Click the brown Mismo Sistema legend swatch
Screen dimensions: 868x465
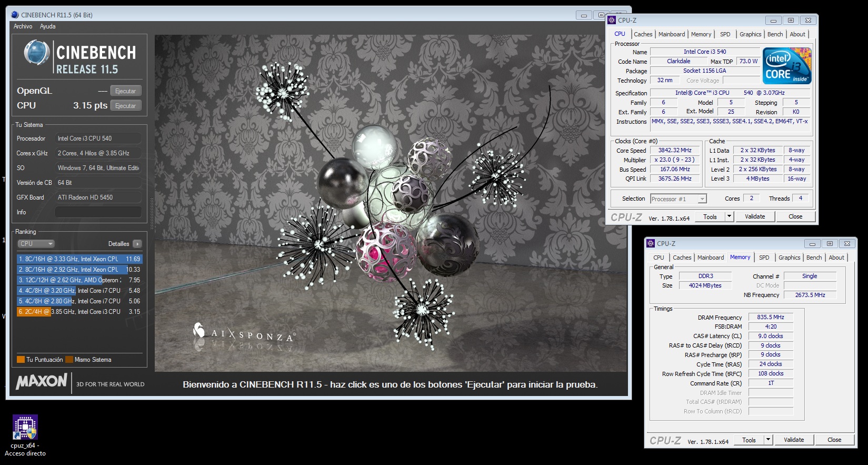(69, 360)
